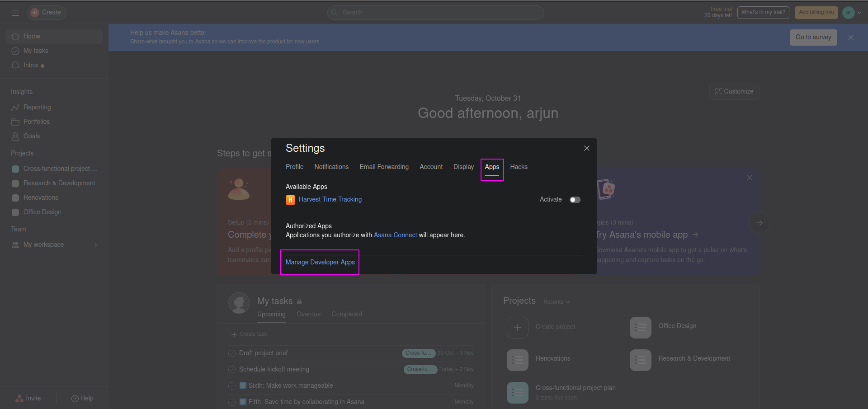Switch to the Display tab
868x409 pixels.
pos(464,167)
